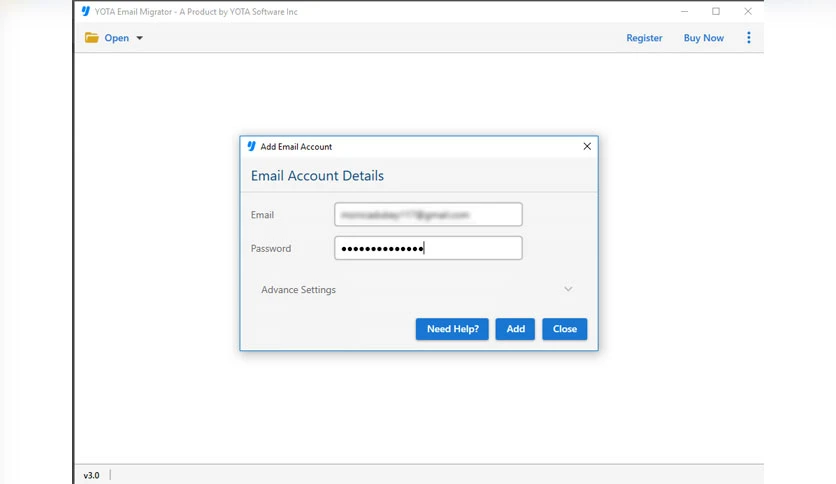
Task: Click the Email field label
Action: click(262, 215)
